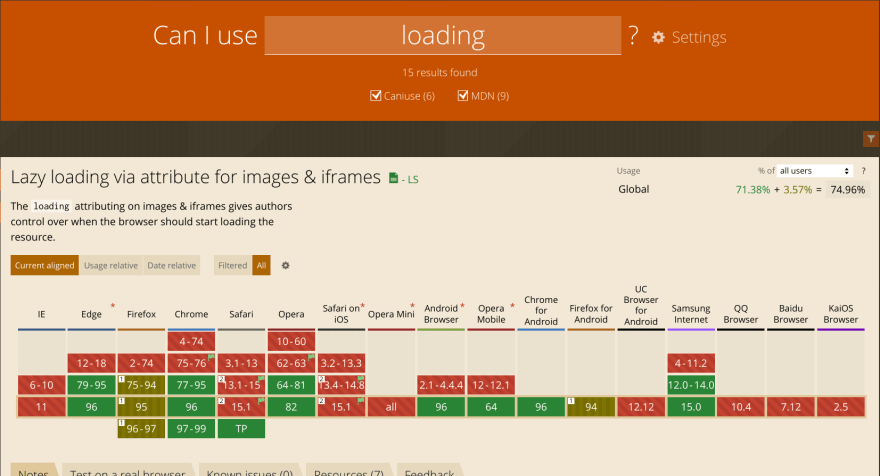Select Opera 62-63 flagged cell
Screen dimensions: 880x476
[x=291, y=363]
